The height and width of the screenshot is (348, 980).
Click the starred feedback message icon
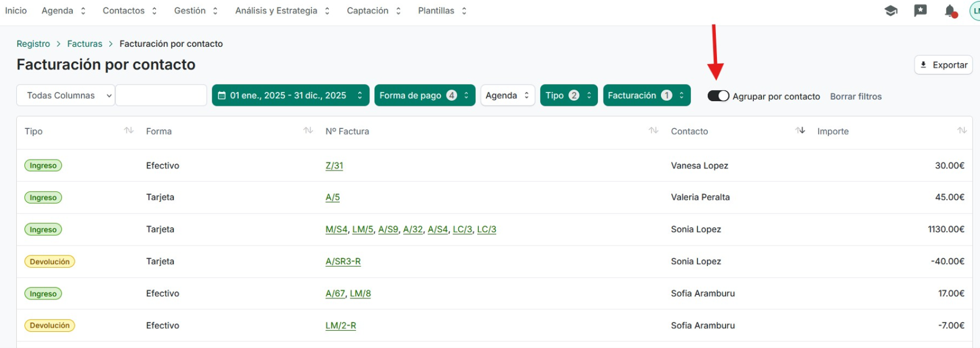pos(920,11)
